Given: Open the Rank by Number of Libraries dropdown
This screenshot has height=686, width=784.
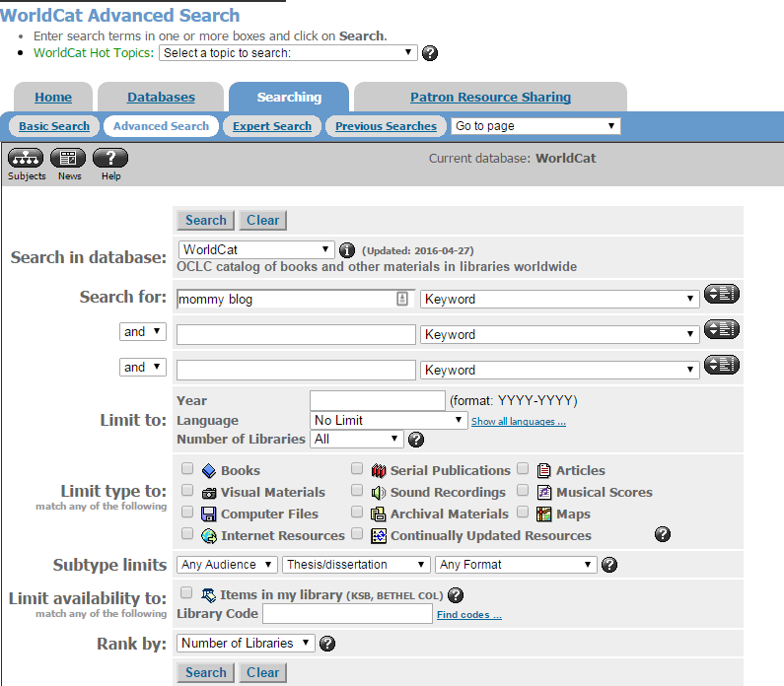Looking at the screenshot, I should (x=246, y=643).
